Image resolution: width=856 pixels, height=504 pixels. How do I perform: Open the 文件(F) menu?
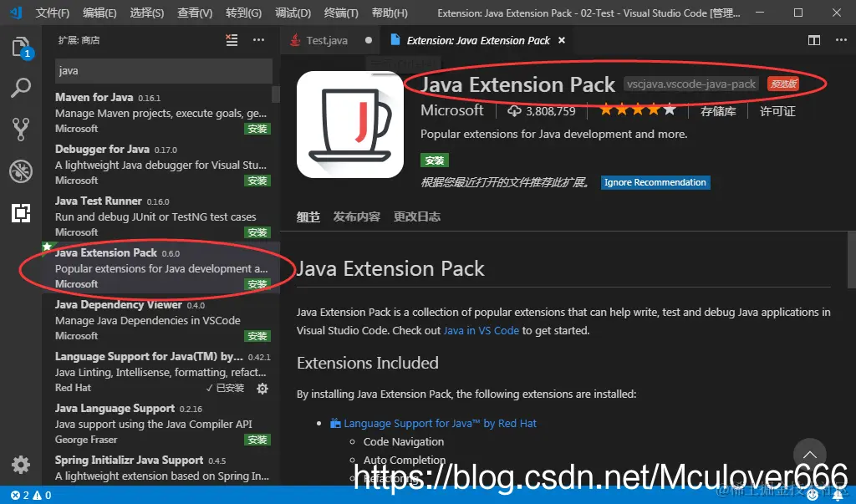pyautogui.click(x=53, y=13)
